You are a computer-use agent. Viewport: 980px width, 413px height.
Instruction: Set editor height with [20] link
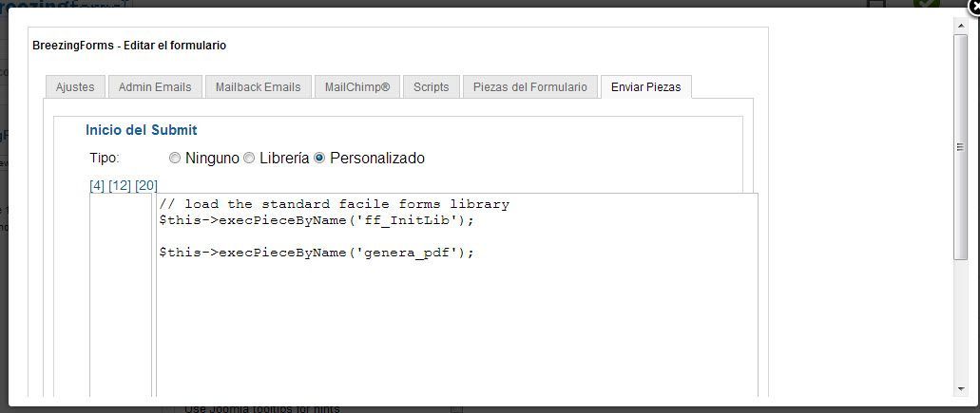pyautogui.click(x=146, y=185)
